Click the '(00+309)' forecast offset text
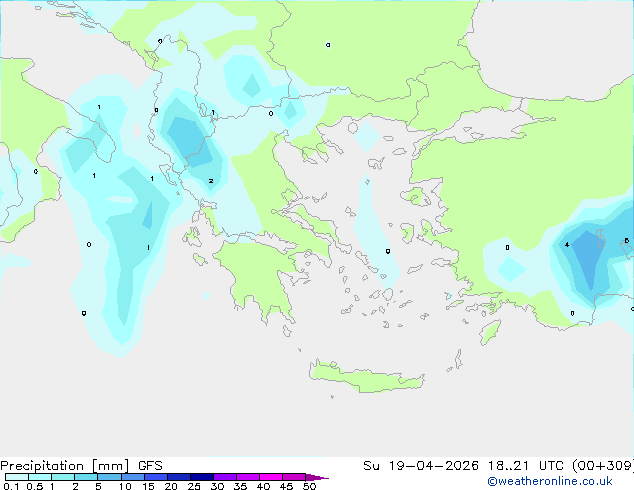Screen dimensions: 634x490 (x=603, y=466)
